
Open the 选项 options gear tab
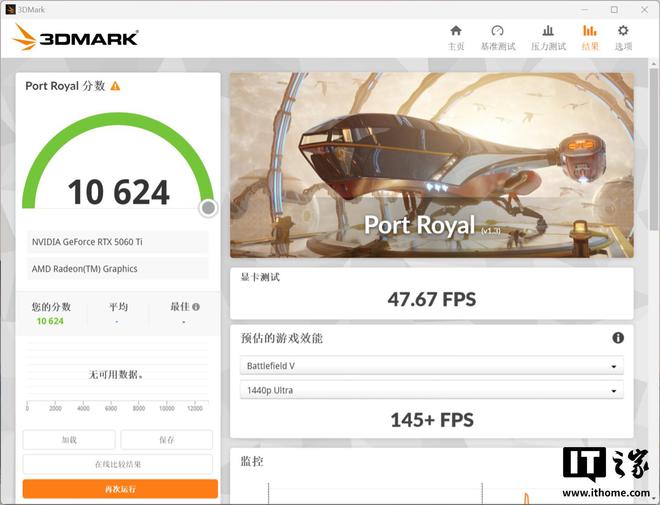coord(623,38)
